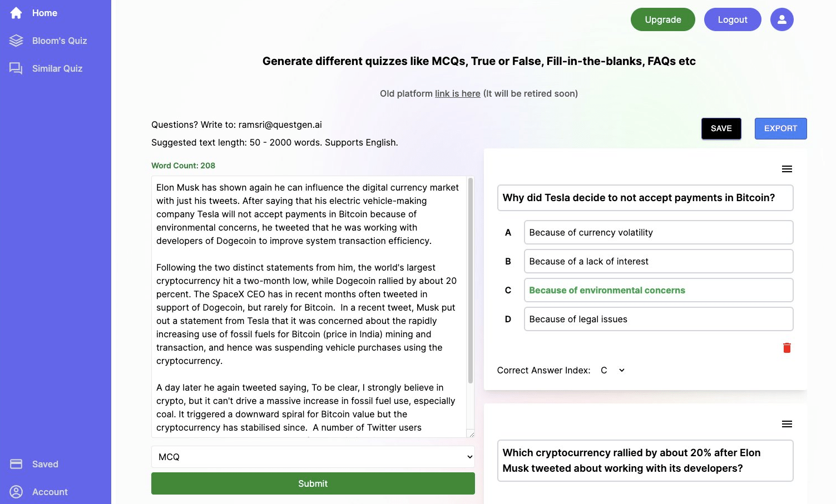Go to Similar Quiz page
836x504 pixels.
57,68
